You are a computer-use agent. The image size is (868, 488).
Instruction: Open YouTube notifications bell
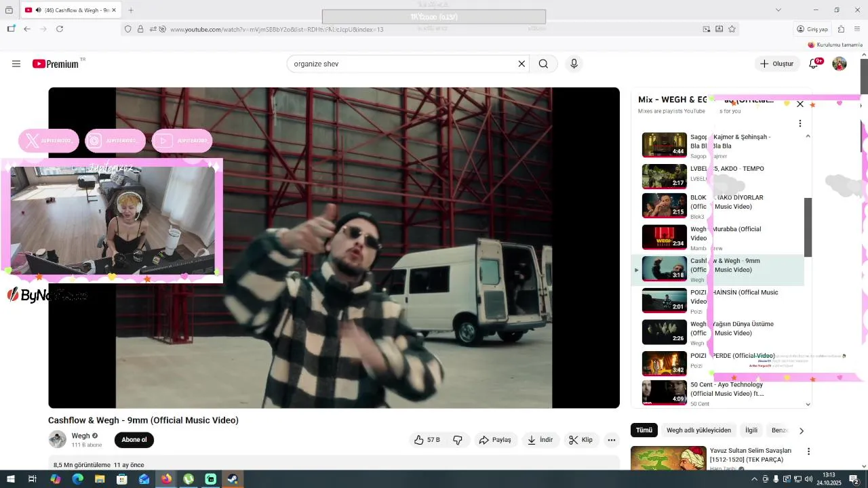[x=814, y=64]
